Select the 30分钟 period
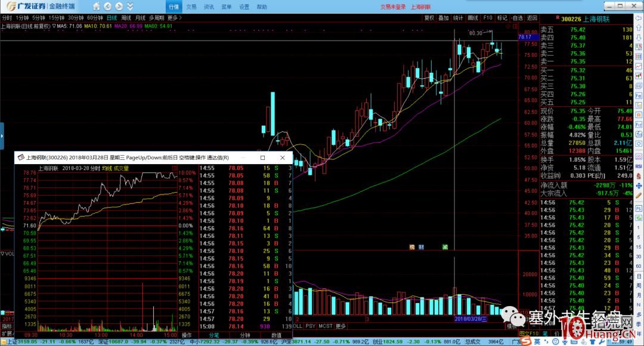 76,18
